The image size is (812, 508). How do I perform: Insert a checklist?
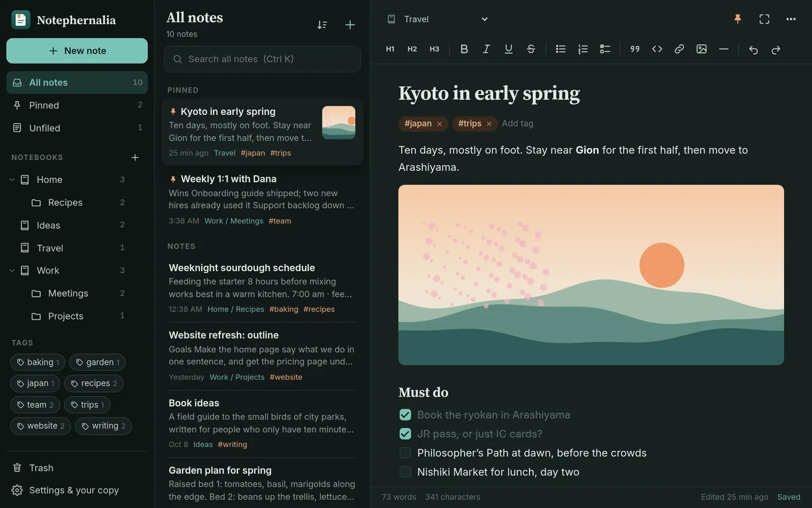605,50
